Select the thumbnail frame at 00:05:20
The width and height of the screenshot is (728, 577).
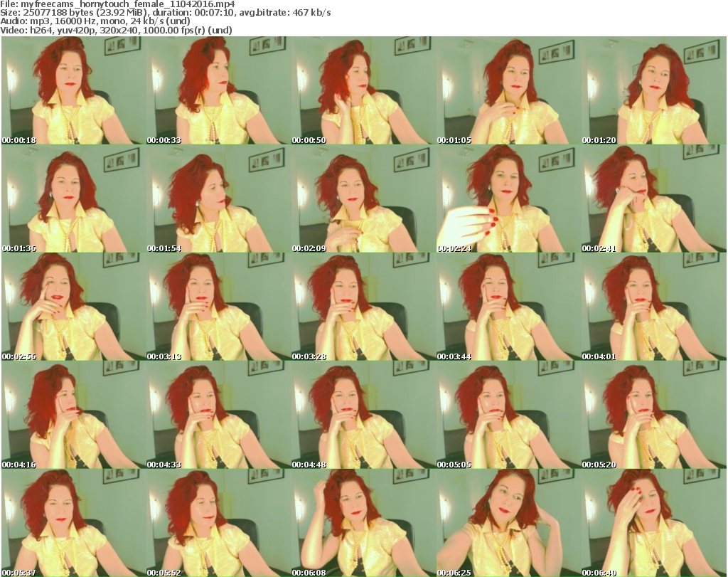coord(654,415)
